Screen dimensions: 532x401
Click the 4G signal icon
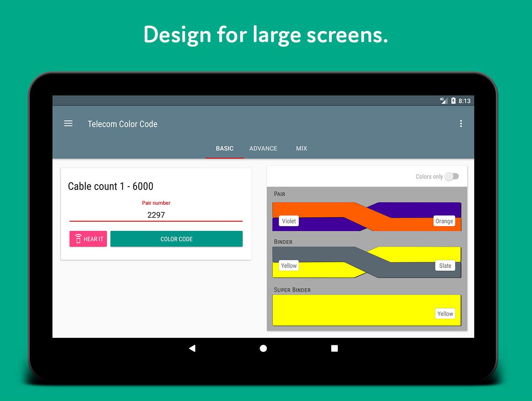443,101
